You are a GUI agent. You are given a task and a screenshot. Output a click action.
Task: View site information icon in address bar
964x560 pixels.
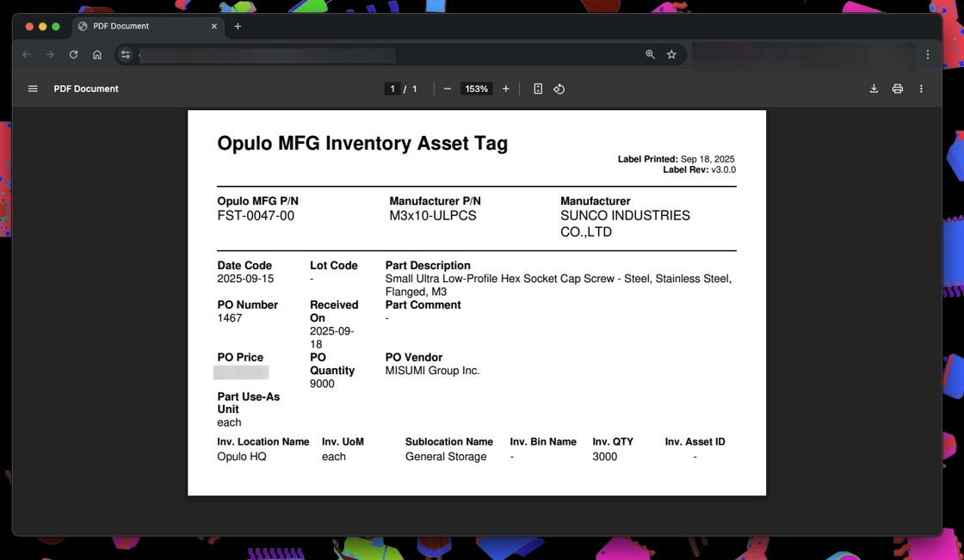pyautogui.click(x=126, y=54)
